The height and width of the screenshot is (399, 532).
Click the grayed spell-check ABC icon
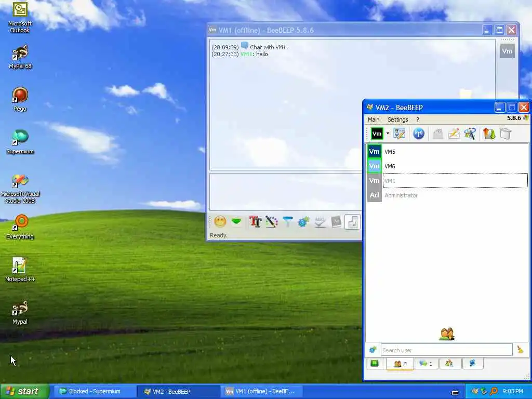[320, 222]
